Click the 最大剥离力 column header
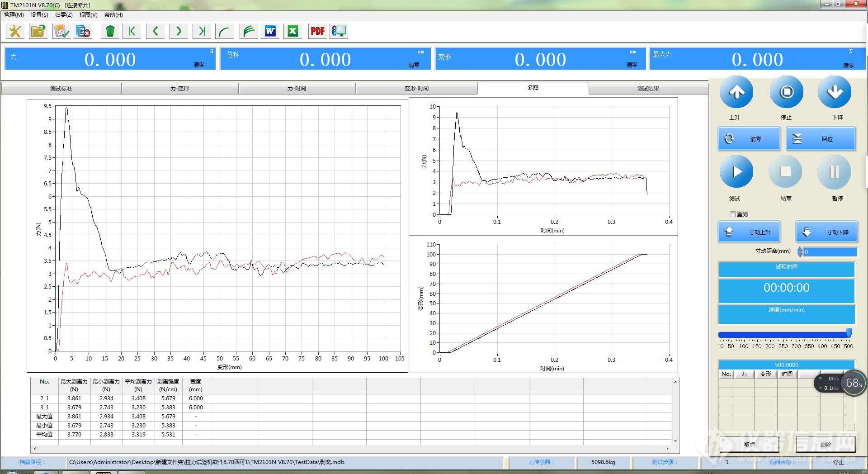Viewport: 868px width, 474px height. point(74,385)
